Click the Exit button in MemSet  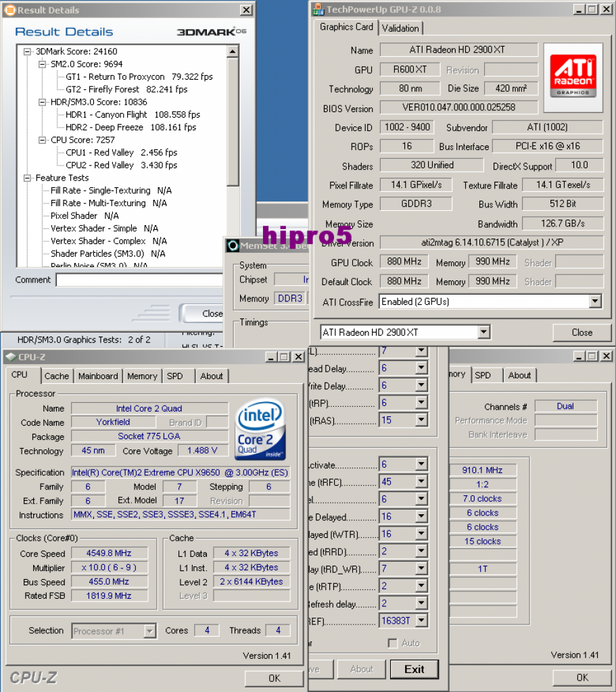pyautogui.click(x=414, y=669)
